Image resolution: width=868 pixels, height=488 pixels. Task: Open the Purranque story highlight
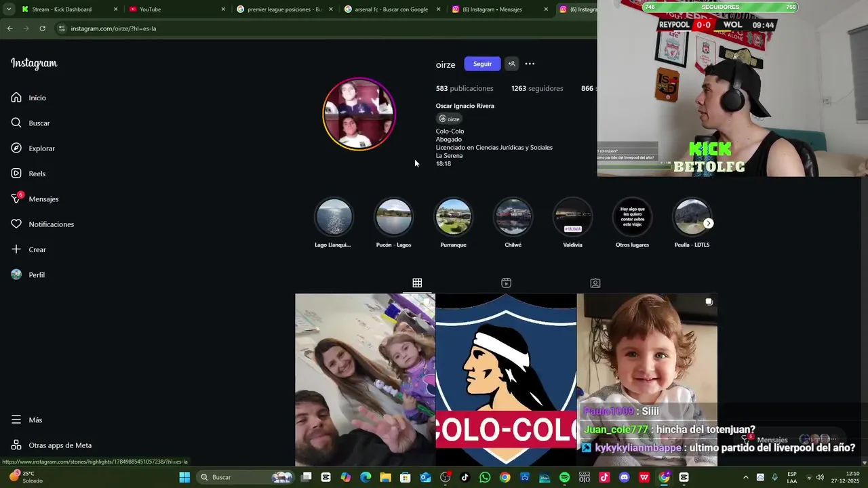click(453, 223)
